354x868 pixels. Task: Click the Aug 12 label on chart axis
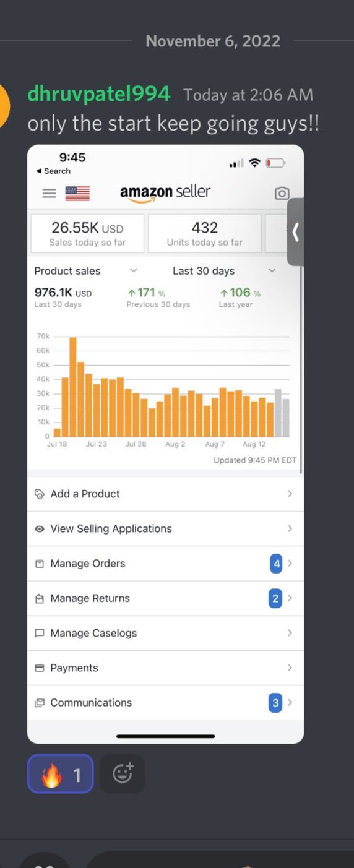(254, 444)
